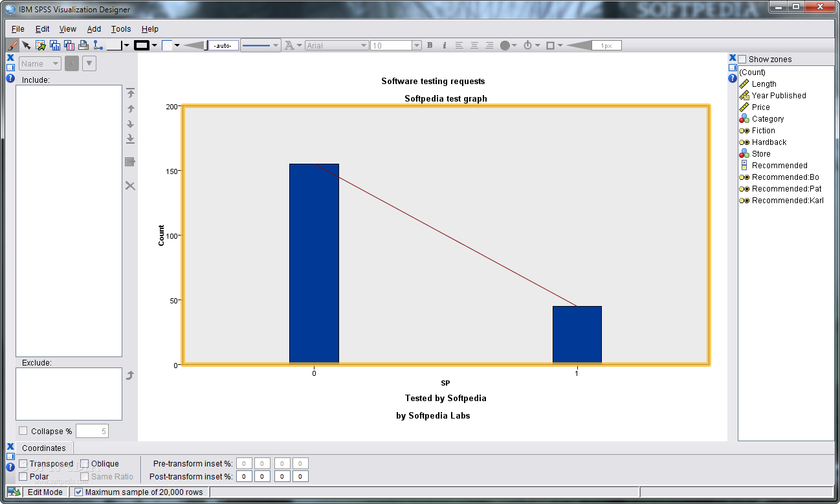Open the Help menu
This screenshot has height=504, width=840.
(150, 29)
